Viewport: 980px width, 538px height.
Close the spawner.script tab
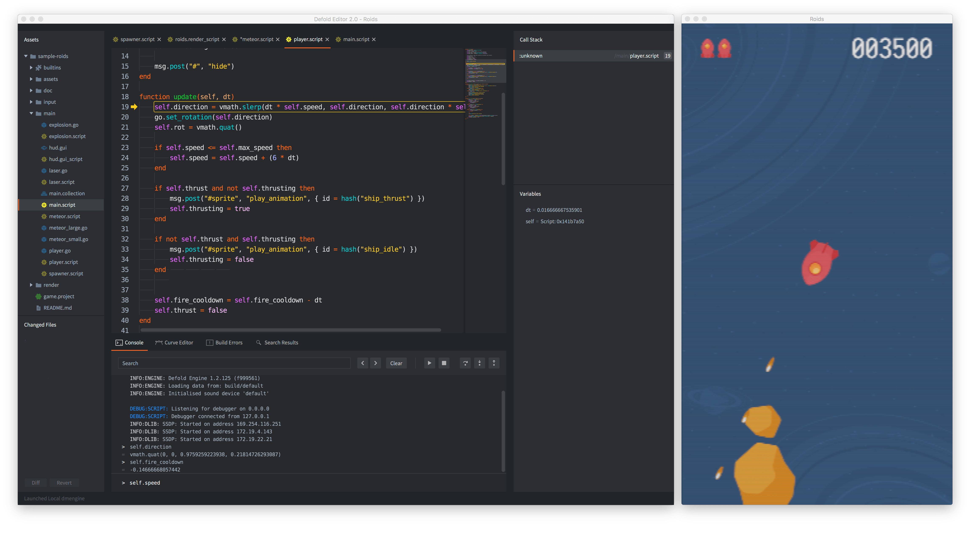click(x=159, y=40)
